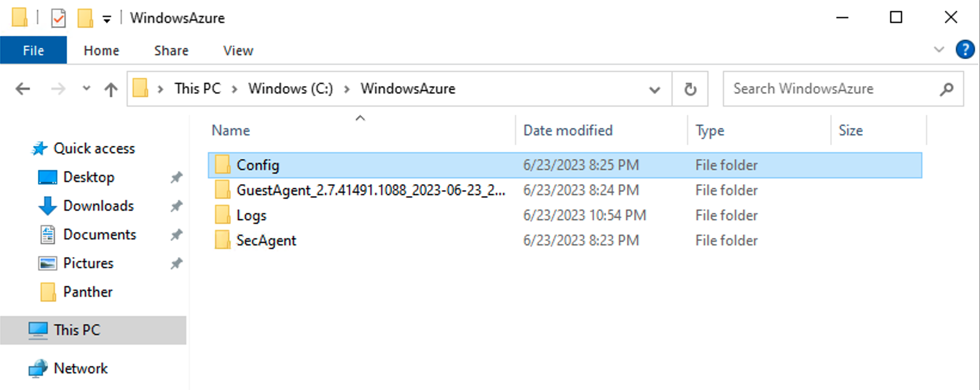Image resolution: width=980 pixels, height=390 pixels.
Task: Select the SecAgent folder
Action: (267, 240)
